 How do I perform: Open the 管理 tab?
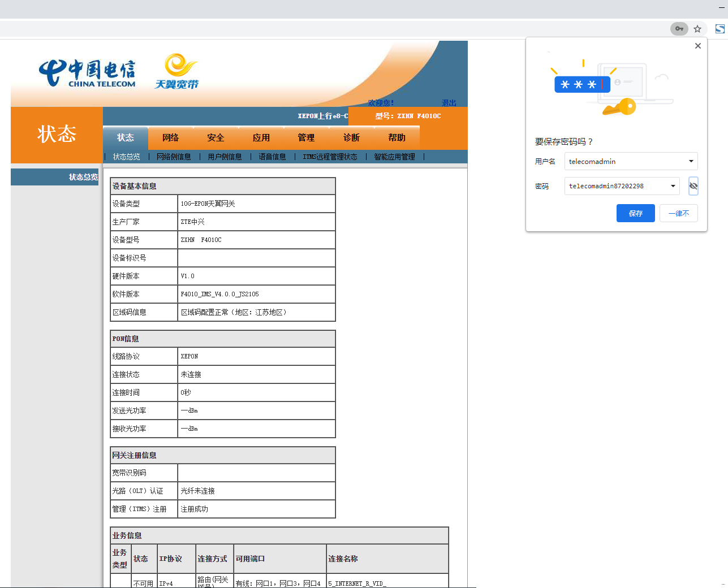pos(306,138)
